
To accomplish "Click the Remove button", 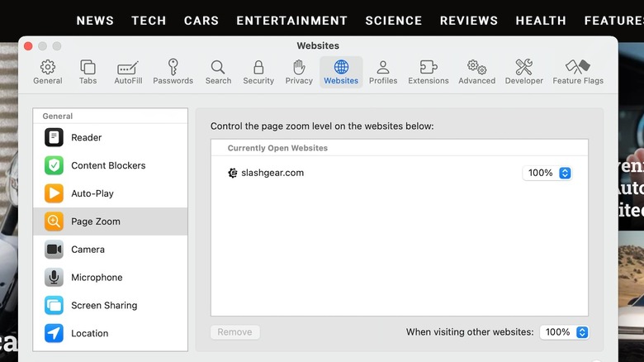I will point(235,332).
